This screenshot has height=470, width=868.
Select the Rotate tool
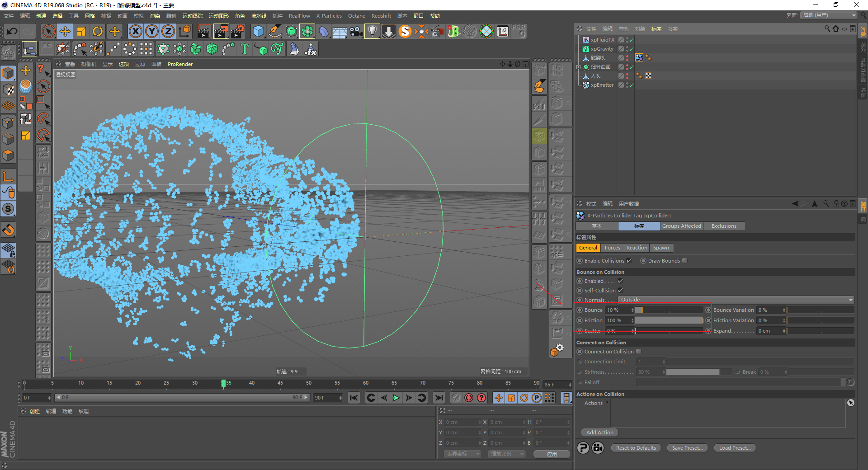click(98, 31)
